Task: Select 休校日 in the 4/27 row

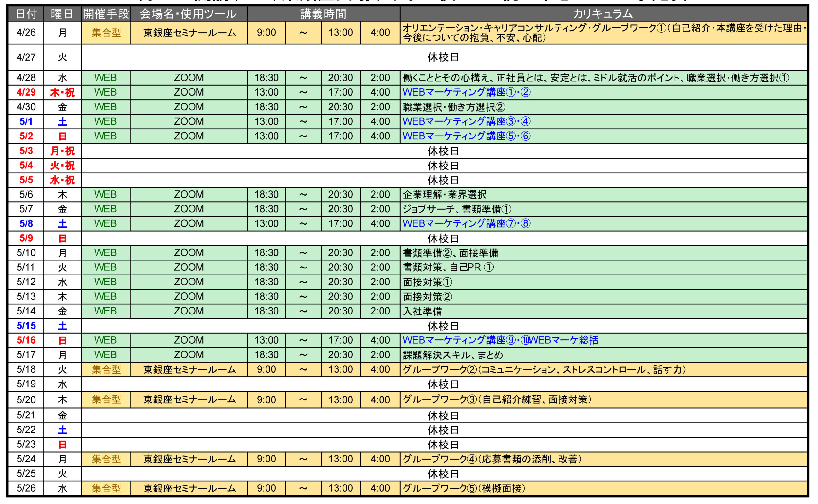Action: pyautogui.click(x=443, y=57)
